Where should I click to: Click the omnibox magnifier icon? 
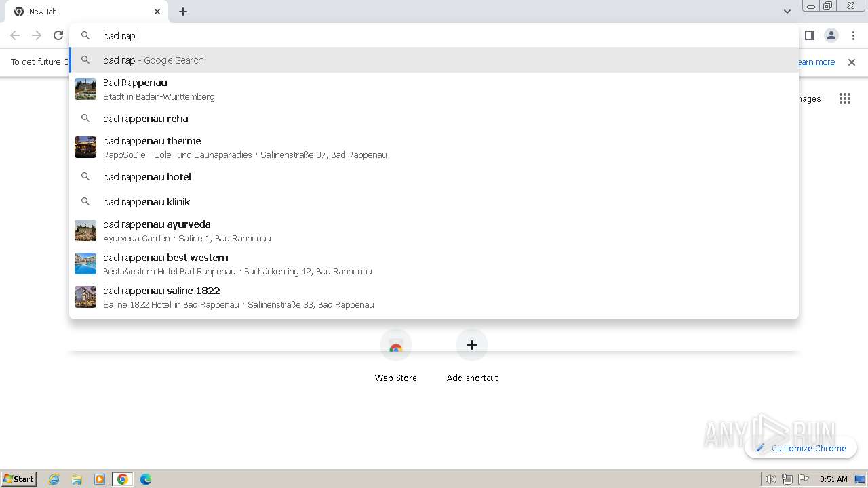[85, 35]
